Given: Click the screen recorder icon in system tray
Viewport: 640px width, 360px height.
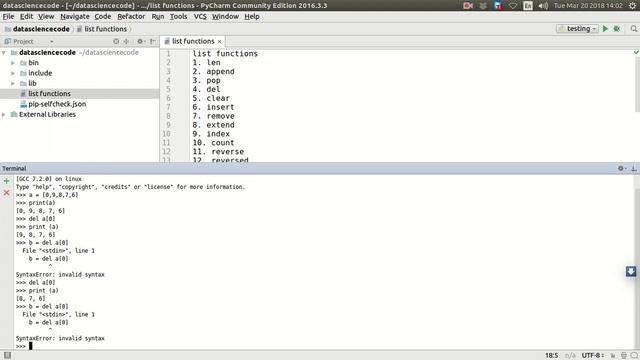Looking at the screenshot, I should pyautogui.click(x=468, y=6).
